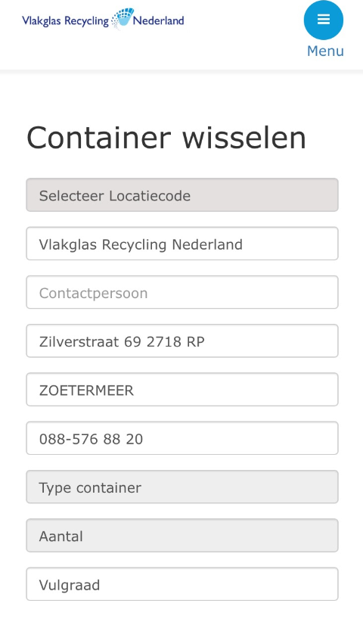Image resolution: width=363 pixels, height=644 pixels.
Task: Click the word Container in the heading
Action: [98, 138]
